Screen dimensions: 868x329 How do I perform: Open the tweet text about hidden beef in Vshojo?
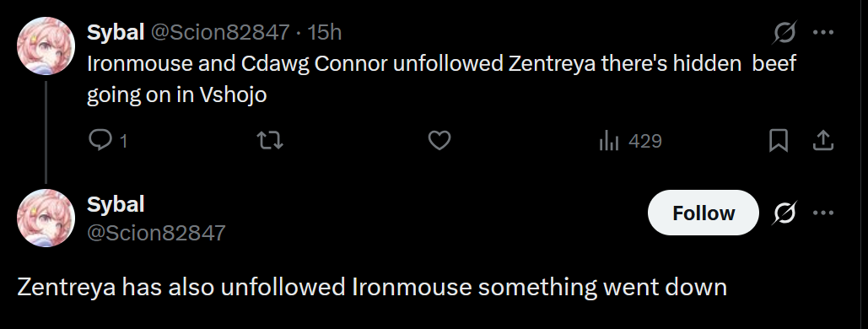441,79
